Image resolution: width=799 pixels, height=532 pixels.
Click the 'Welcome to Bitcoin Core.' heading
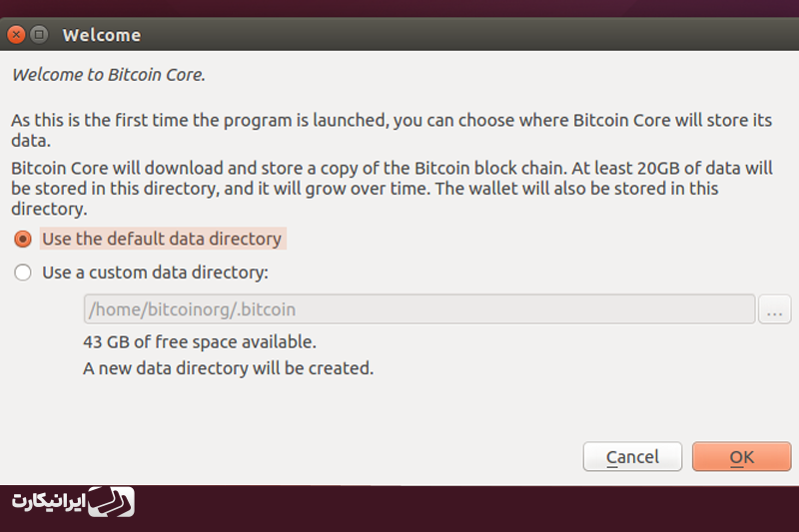(108, 75)
